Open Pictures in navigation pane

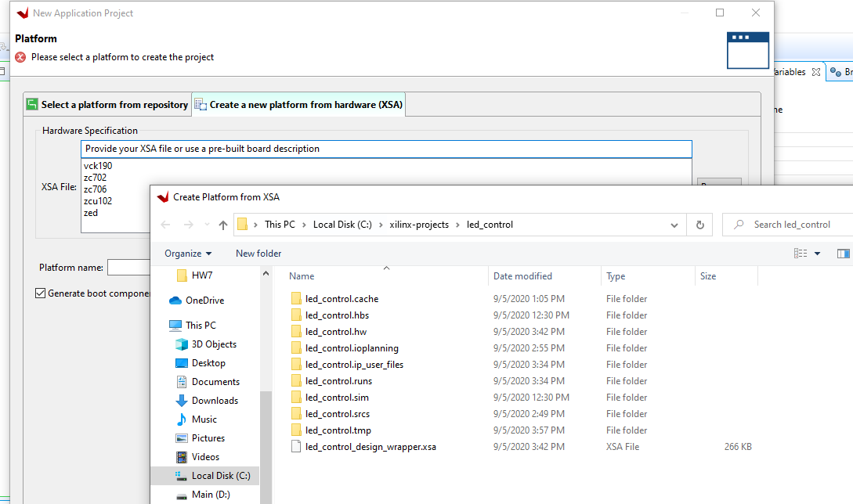click(x=208, y=437)
